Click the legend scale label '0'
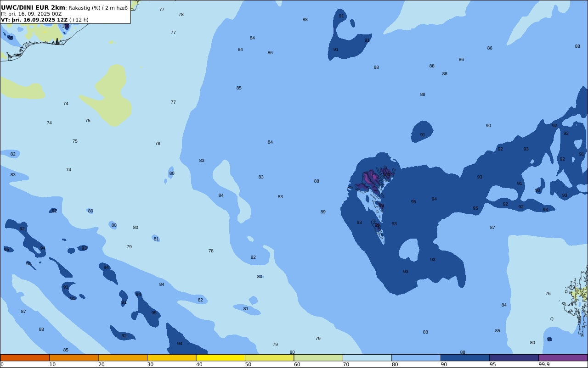 pyautogui.click(x=2, y=364)
